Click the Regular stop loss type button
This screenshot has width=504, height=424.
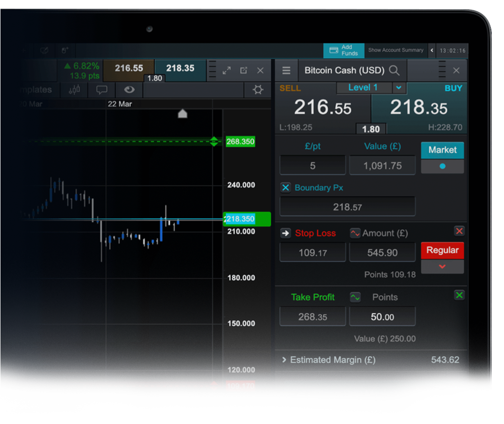[x=442, y=250]
